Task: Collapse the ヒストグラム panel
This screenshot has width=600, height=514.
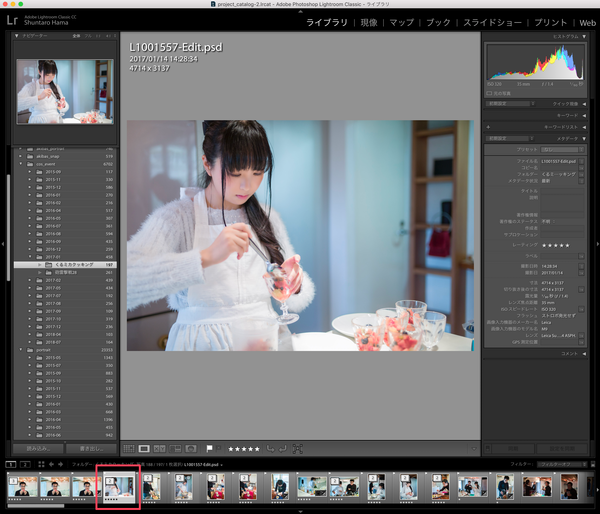Action: coord(584,36)
